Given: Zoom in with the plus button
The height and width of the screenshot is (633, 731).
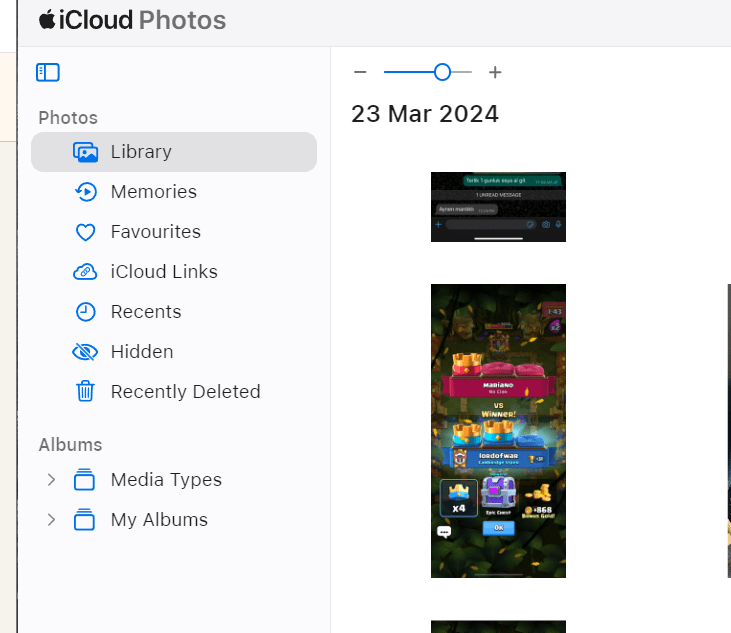Looking at the screenshot, I should pyautogui.click(x=495, y=72).
